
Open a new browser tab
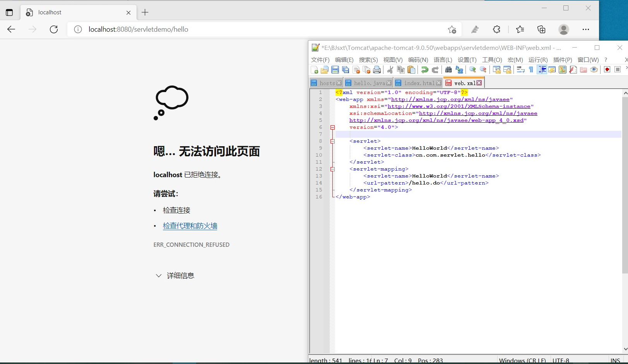(145, 12)
